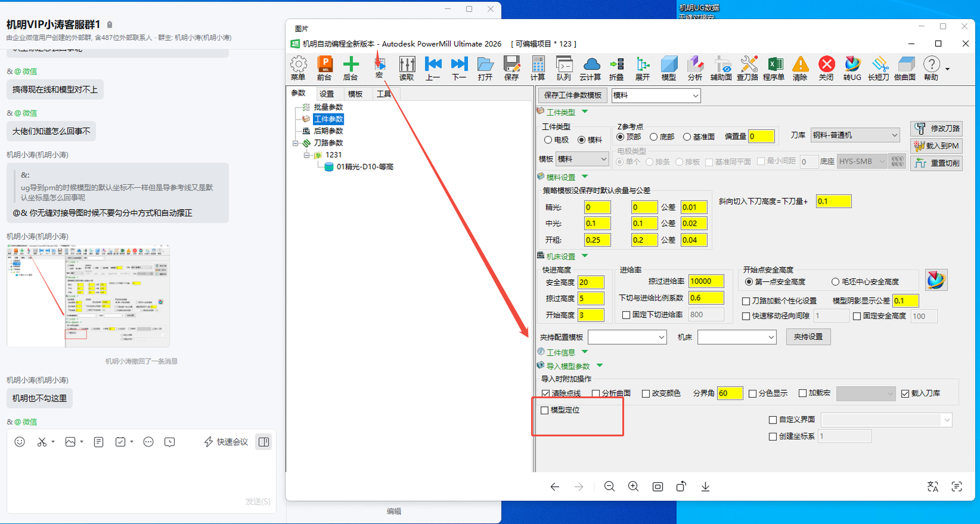Open the 夹持配置模板 dropdown
The image size is (980, 524).
tap(627, 337)
